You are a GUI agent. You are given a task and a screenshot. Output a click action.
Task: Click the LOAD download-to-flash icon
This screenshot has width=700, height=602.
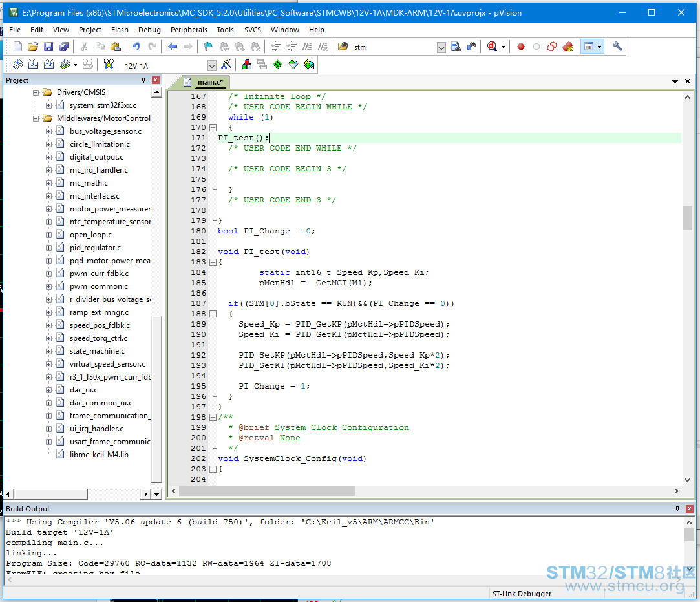coord(109,65)
